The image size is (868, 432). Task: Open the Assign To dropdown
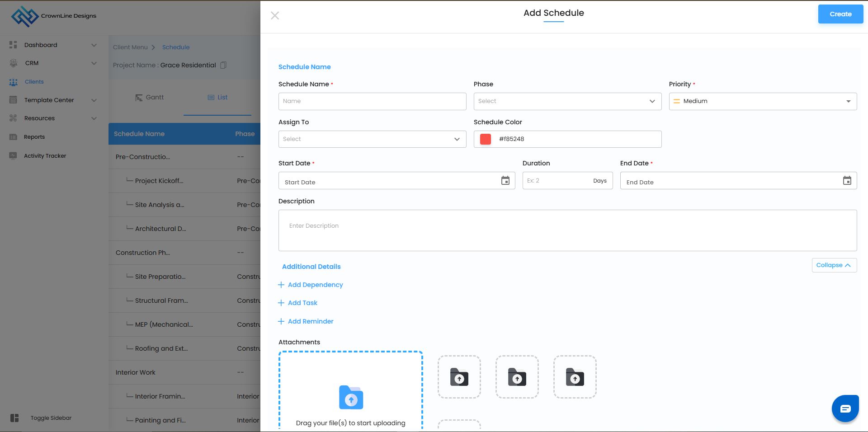tap(372, 139)
